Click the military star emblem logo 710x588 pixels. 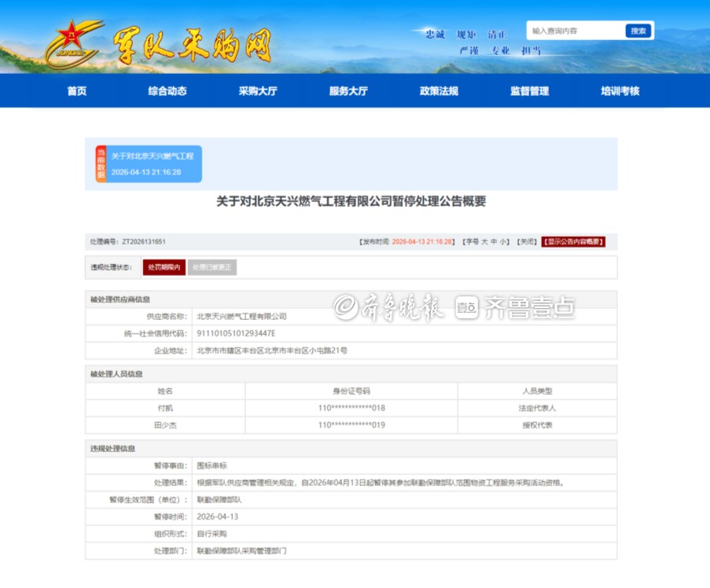pos(73,41)
